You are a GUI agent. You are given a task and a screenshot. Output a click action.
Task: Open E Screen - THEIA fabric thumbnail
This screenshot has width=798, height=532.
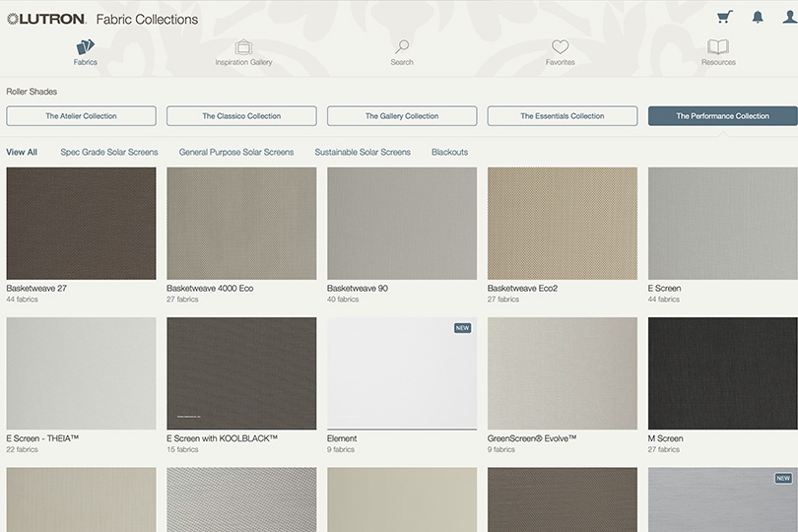coord(82,373)
